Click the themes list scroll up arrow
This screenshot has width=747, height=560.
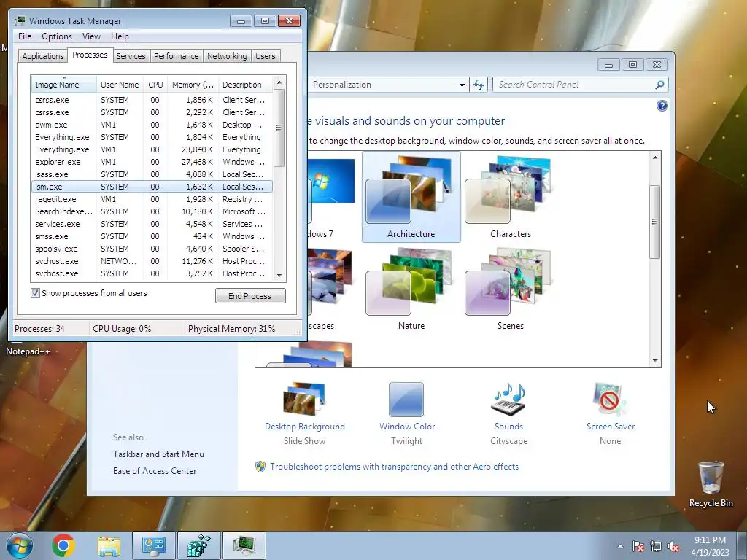tap(655, 157)
